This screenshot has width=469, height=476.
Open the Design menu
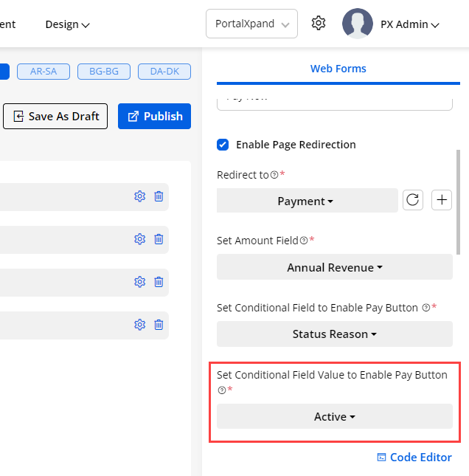(x=67, y=24)
